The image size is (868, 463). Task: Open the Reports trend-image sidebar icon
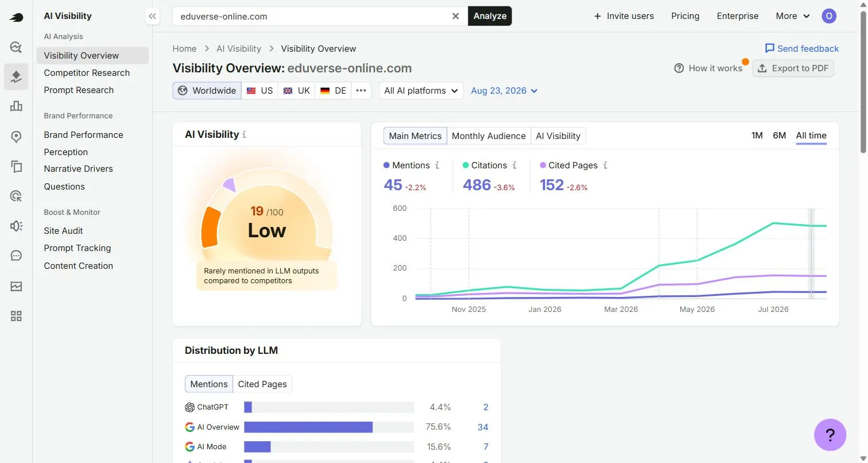point(16,286)
